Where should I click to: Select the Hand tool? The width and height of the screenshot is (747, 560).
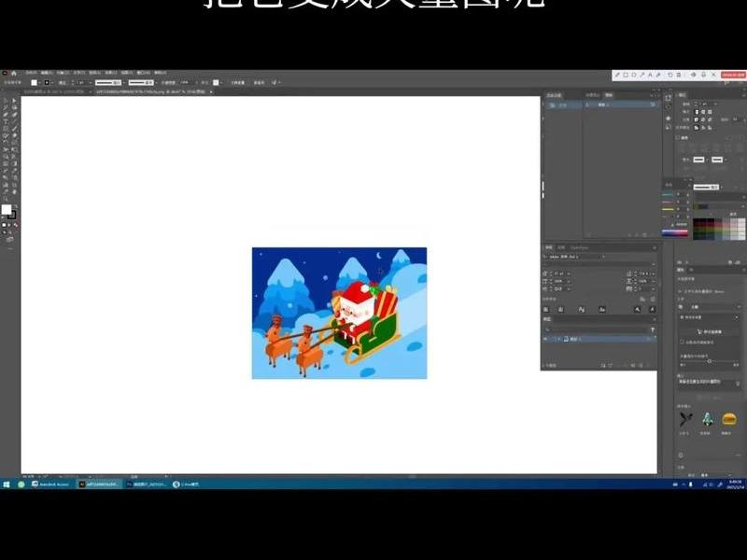(14, 191)
